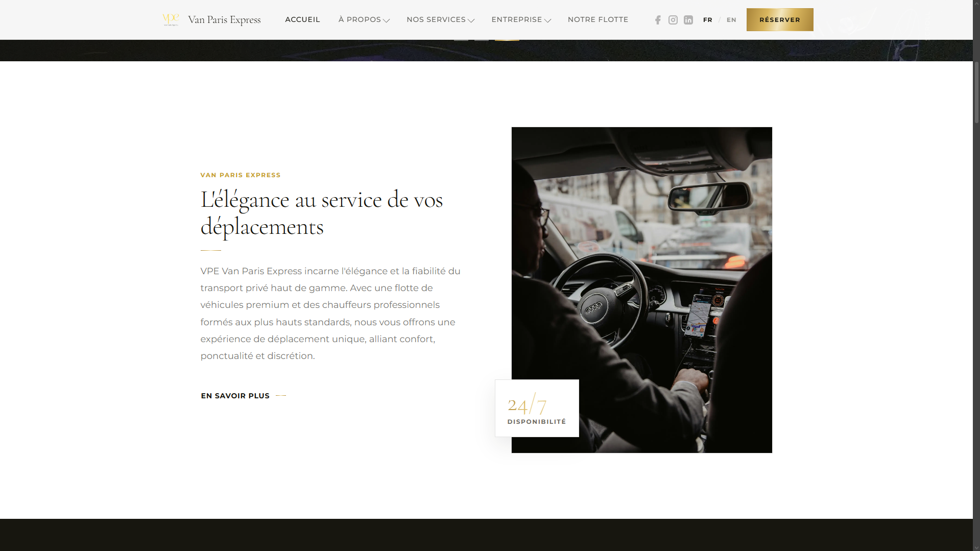Viewport: 980px width, 551px height.
Task: Click the 24/7 Disponibilité badge
Action: tap(537, 408)
